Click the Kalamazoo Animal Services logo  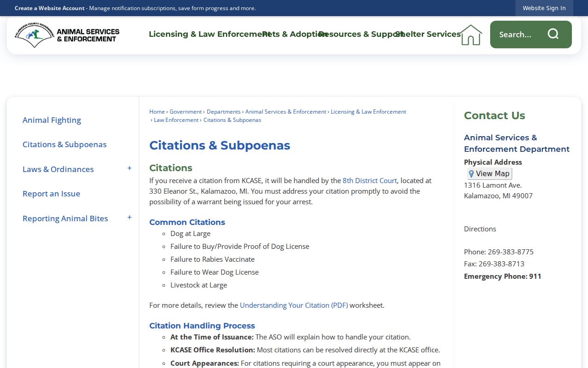[67, 35]
